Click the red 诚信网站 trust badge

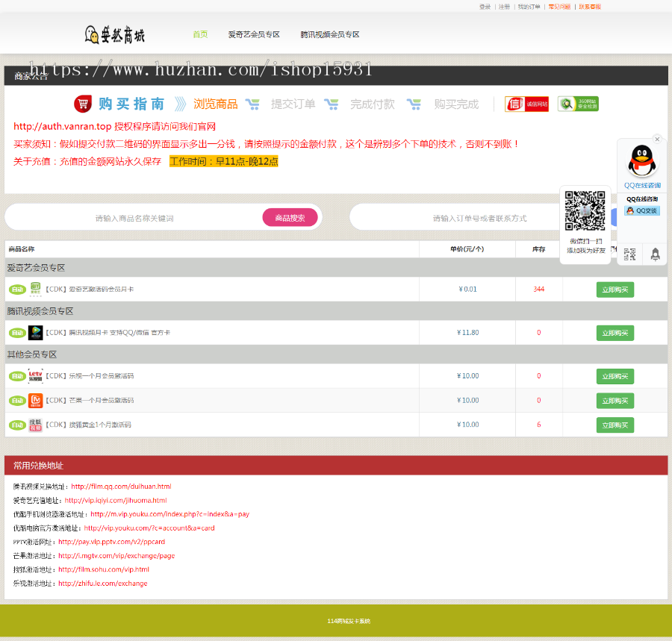(526, 104)
